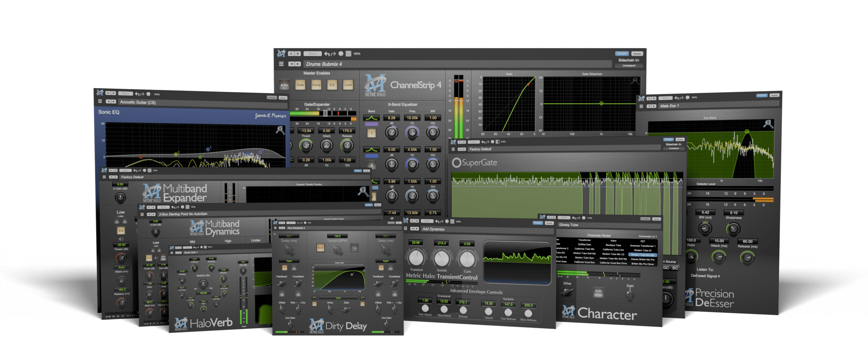
Task: Open the hamburger menu in Precision DeEsser window
Action: (641, 106)
